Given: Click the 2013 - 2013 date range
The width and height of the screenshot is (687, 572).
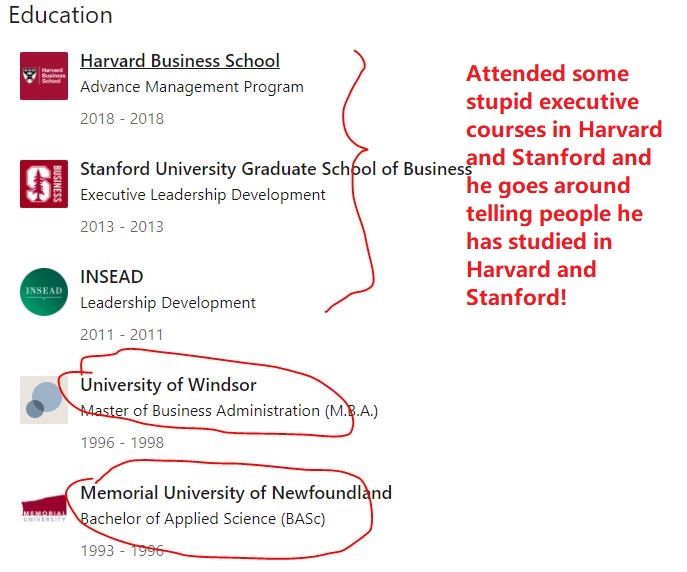Looking at the screenshot, I should pyautogui.click(x=122, y=227).
